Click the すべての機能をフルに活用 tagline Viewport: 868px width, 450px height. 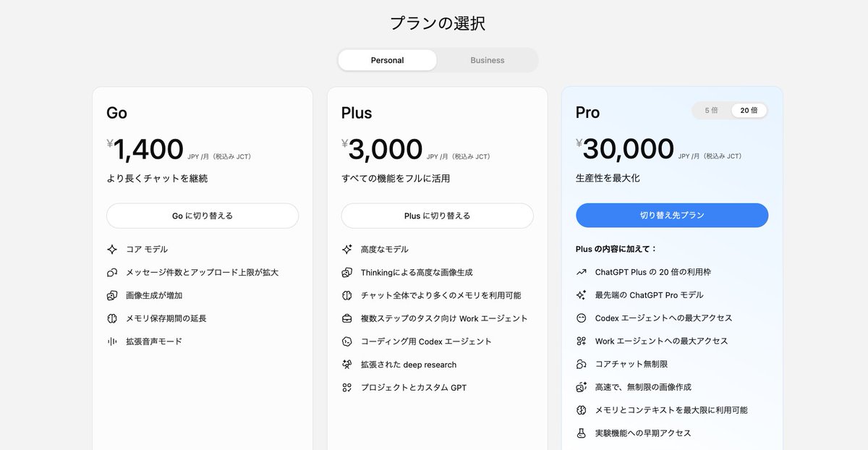pos(396,179)
